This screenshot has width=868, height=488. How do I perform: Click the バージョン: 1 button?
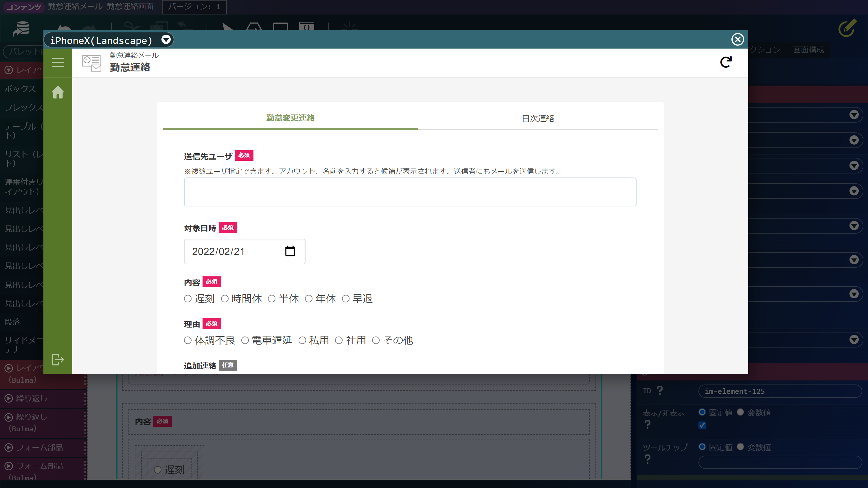(x=194, y=7)
